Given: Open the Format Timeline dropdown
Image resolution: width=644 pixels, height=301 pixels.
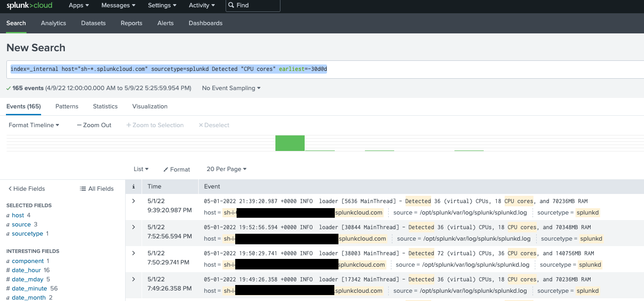Looking at the screenshot, I should (x=33, y=125).
